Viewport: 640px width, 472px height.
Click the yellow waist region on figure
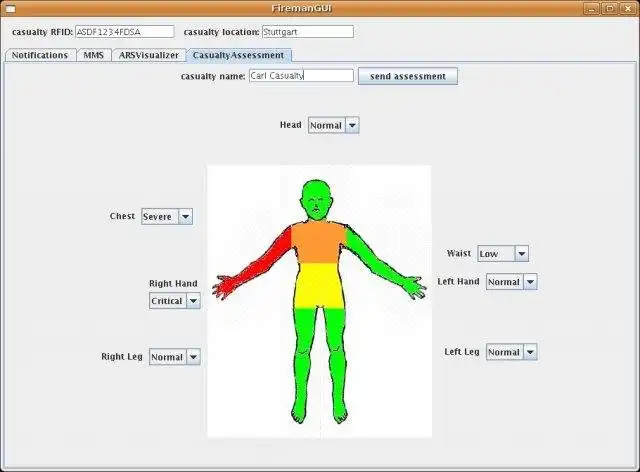coord(318,285)
